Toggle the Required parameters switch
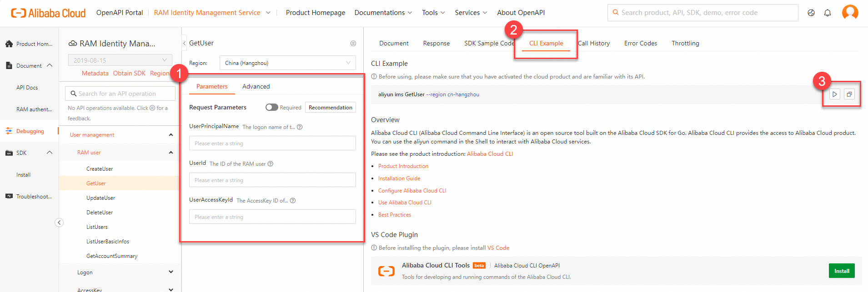868x292 pixels. click(x=272, y=108)
